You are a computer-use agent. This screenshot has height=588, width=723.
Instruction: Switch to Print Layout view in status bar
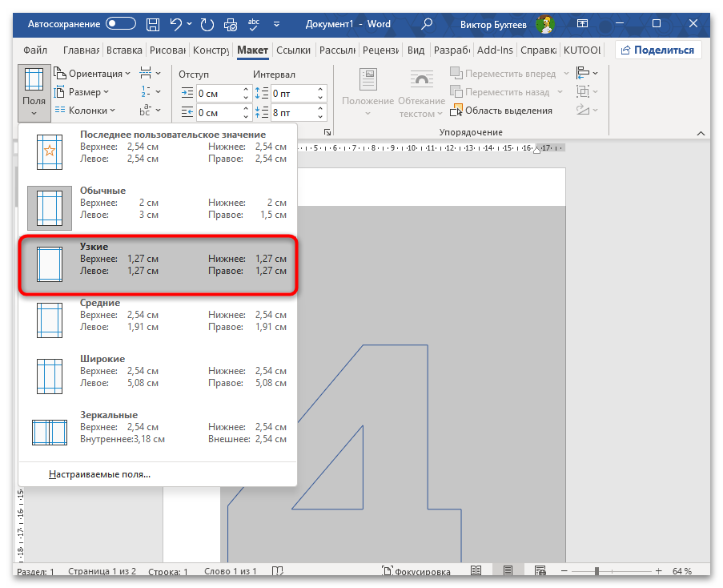click(508, 572)
